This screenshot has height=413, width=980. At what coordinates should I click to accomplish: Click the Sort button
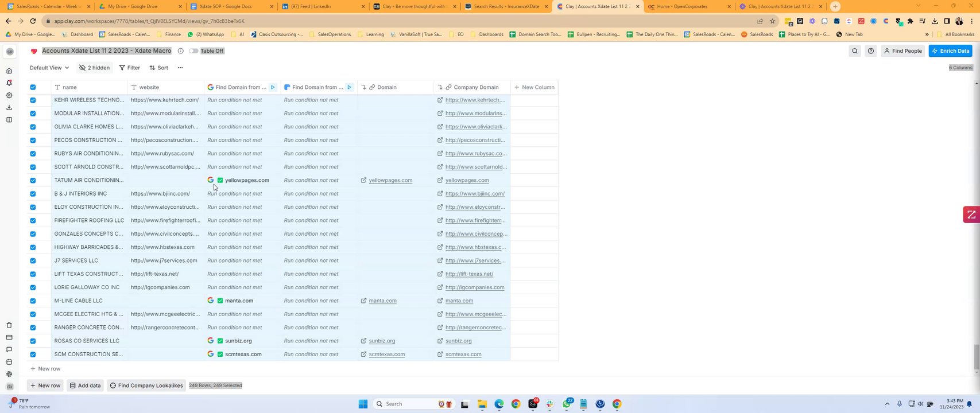(159, 68)
